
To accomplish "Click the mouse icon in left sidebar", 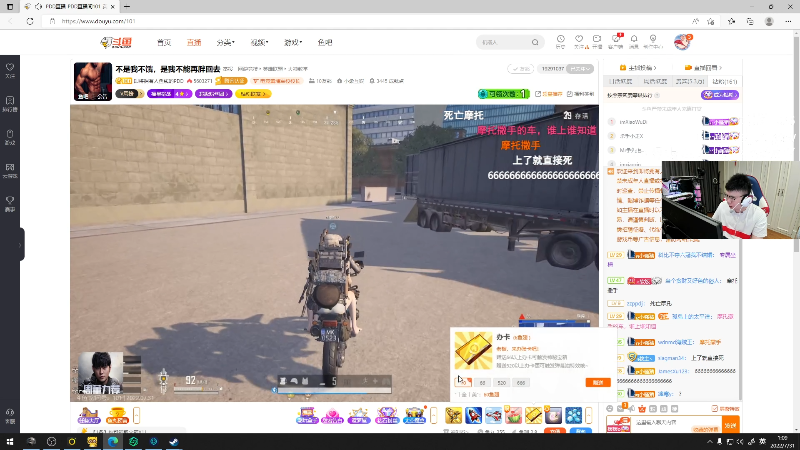I will point(10,134).
